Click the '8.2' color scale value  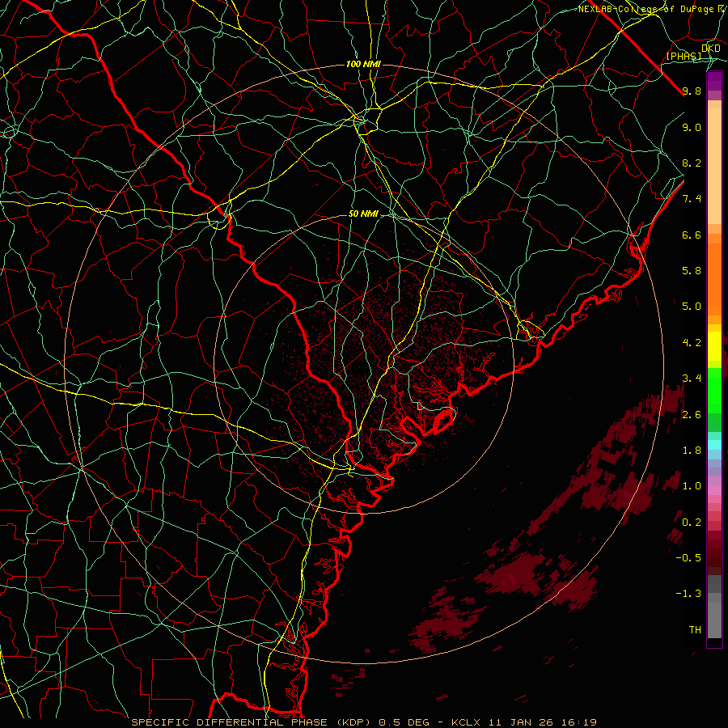click(692, 163)
